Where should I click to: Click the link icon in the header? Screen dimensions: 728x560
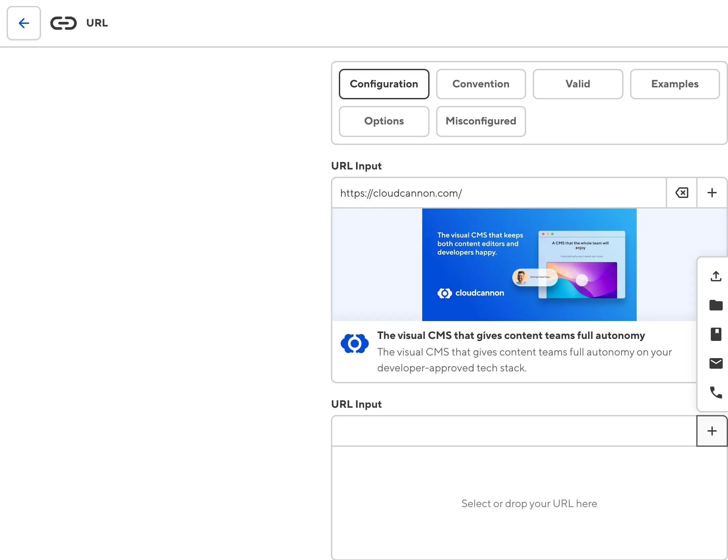pyautogui.click(x=63, y=23)
